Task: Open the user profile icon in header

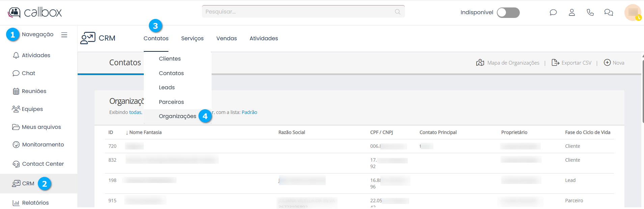Action: 572,13
